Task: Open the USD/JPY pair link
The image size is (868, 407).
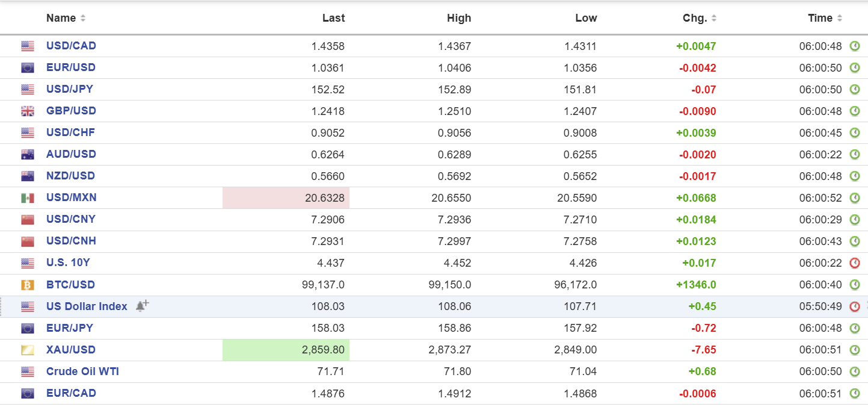Action: [70, 89]
